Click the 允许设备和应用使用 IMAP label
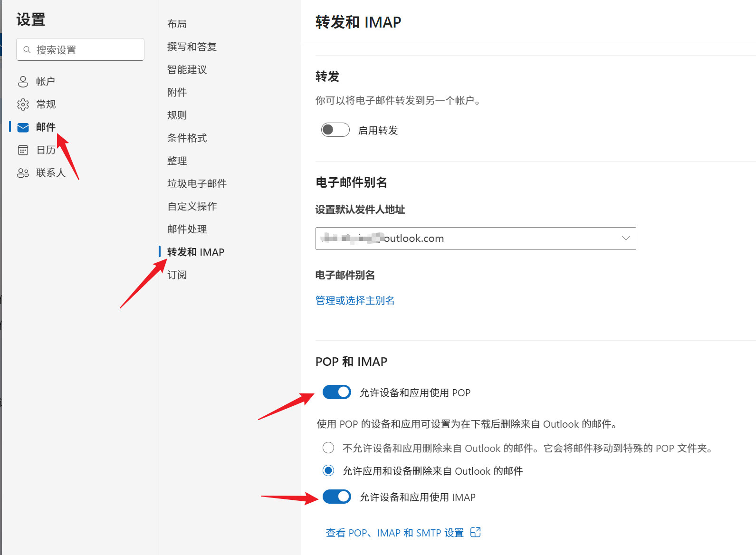This screenshot has height=555, width=756. 417,497
